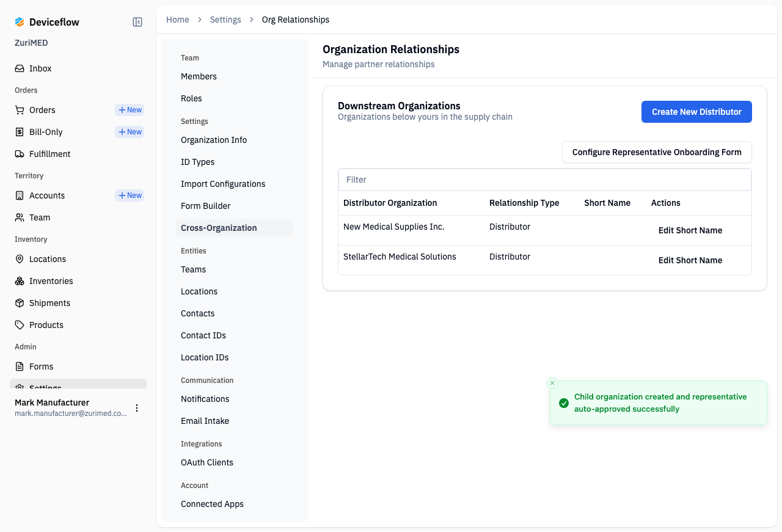Click the Inventories boxes icon

click(20, 281)
